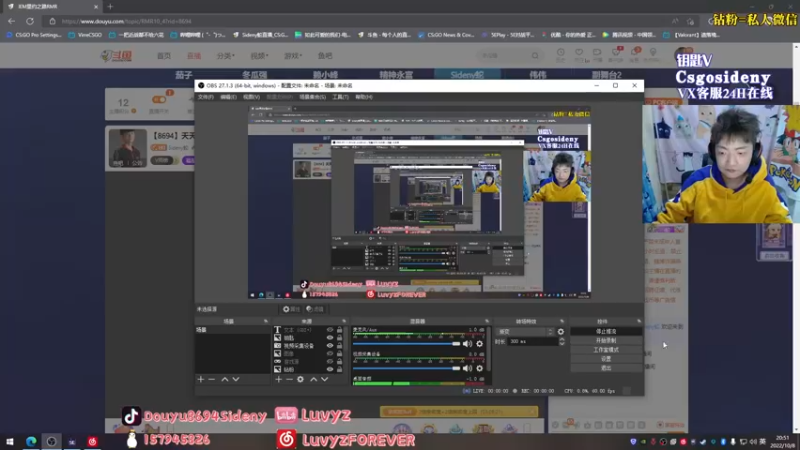Move scene up in the scenes list
The width and height of the screenshot is (800, 450).
(224, 379)
